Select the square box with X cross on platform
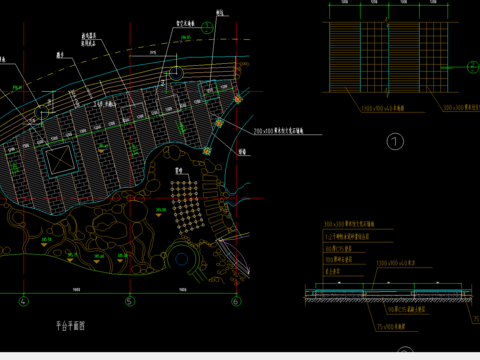The height and width of the screenshot is (360, 480). 60,160
